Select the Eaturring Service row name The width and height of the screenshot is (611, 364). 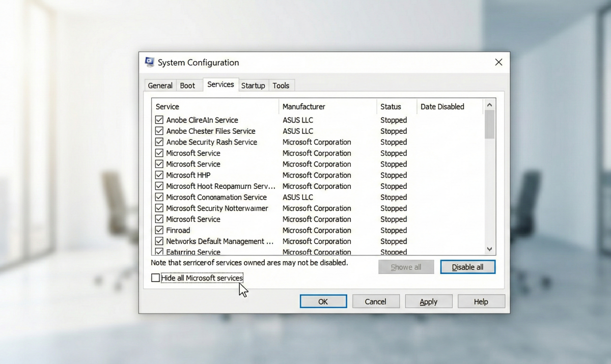[x=193, y=252]
